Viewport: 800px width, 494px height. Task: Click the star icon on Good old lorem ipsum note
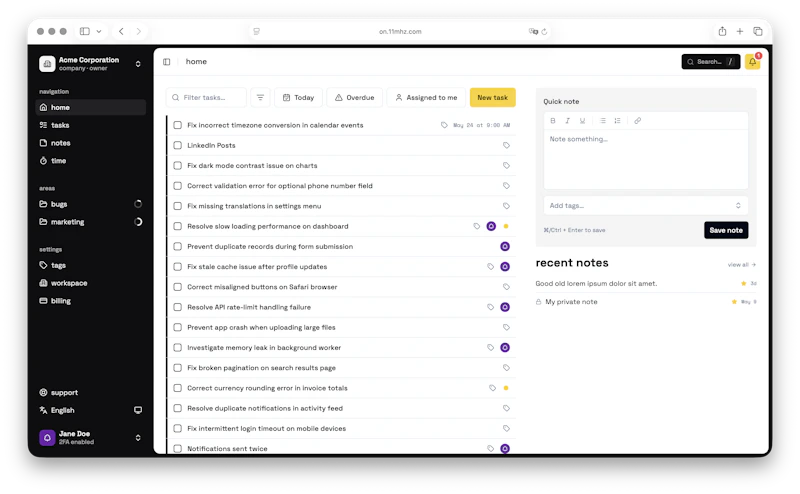coord(743,283)
